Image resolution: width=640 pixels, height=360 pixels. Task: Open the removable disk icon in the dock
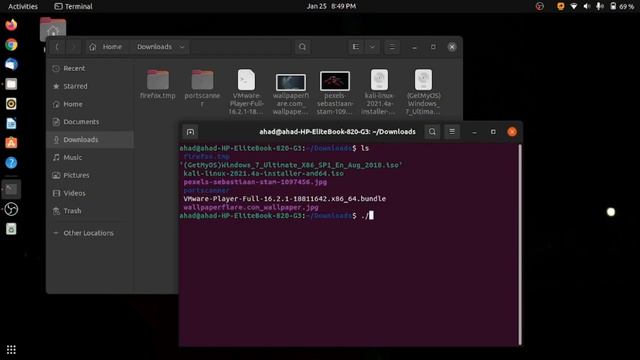pos(11,229)
